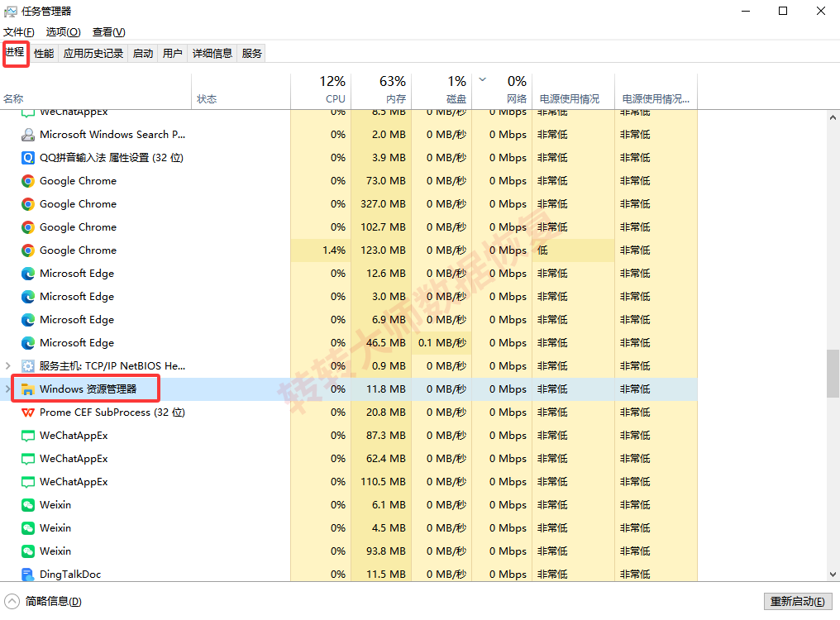Viewport: 840px width, 620px height.
Task: Sort processes by the 内存 column header
Action: coord(381,91)
